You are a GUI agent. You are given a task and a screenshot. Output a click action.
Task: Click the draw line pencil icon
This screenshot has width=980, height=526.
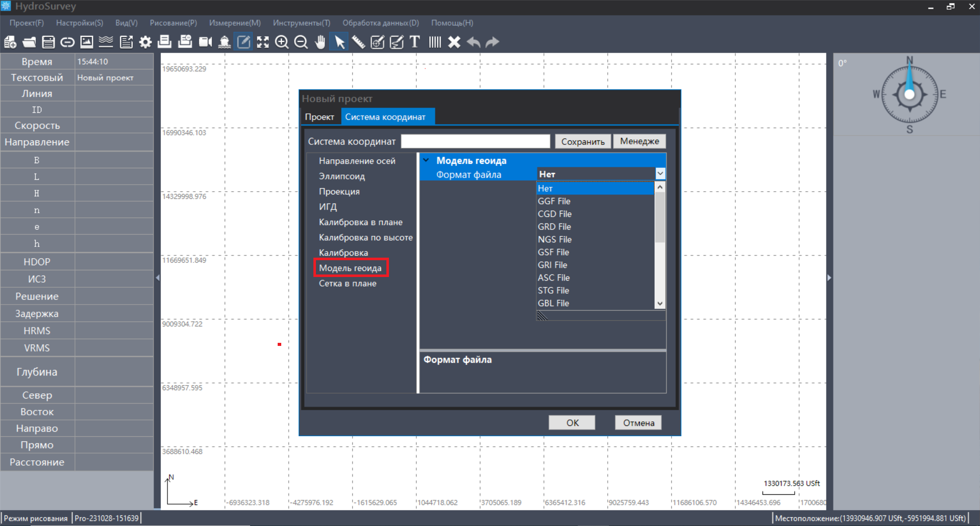397,42
